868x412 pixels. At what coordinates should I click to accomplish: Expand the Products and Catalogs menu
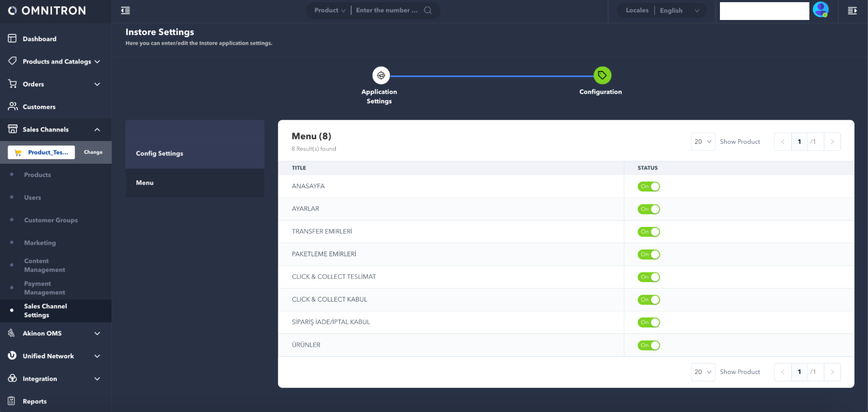click(56, 61)
